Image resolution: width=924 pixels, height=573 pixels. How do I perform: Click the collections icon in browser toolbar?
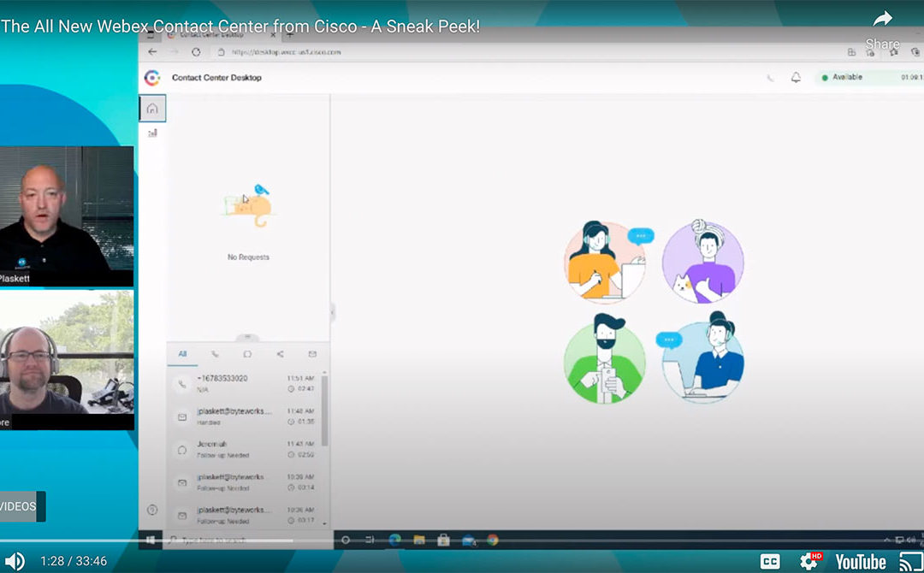915,52
